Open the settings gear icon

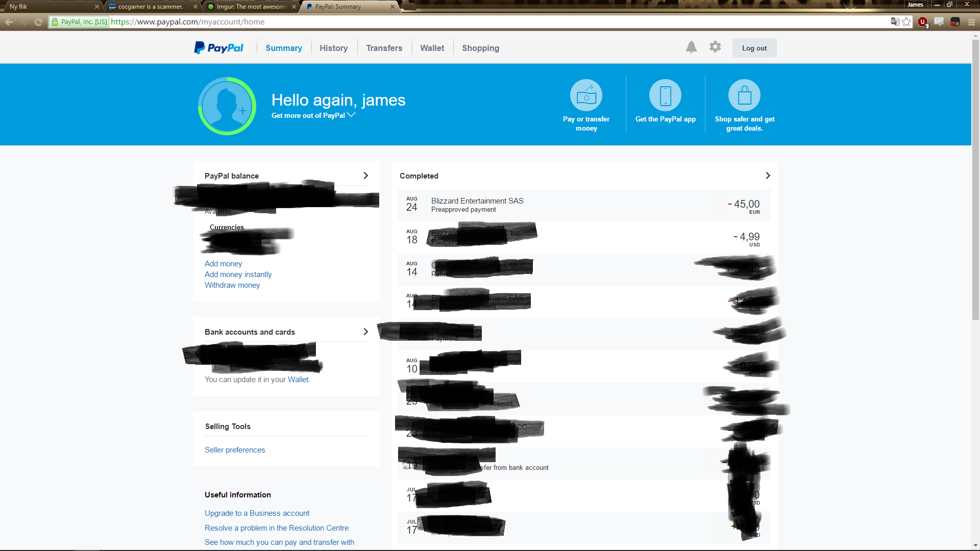click(715, 47)
